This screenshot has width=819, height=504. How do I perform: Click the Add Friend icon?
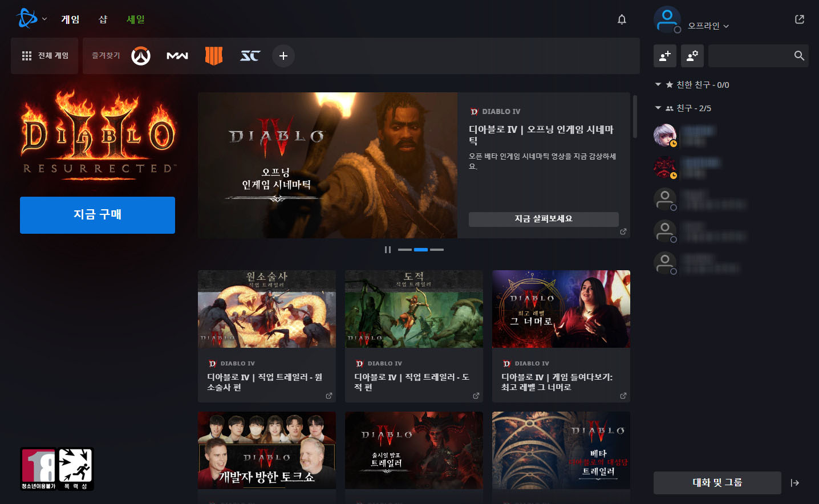coord(665,56)
